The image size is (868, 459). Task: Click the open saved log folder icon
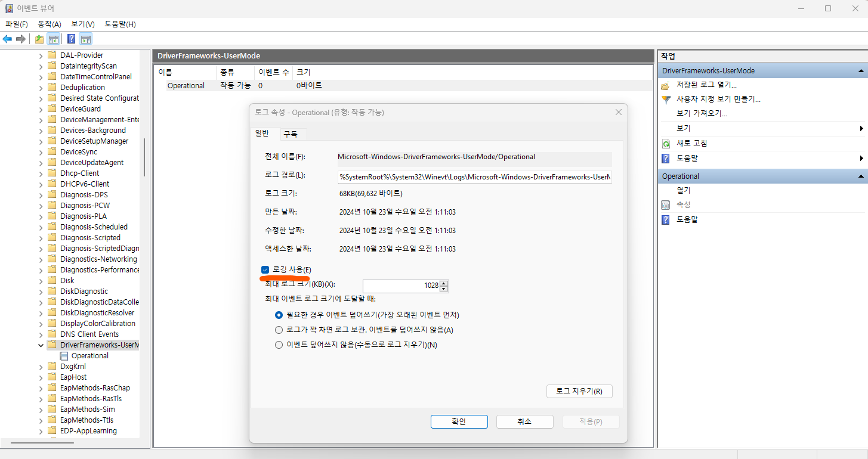coord(666,85)
